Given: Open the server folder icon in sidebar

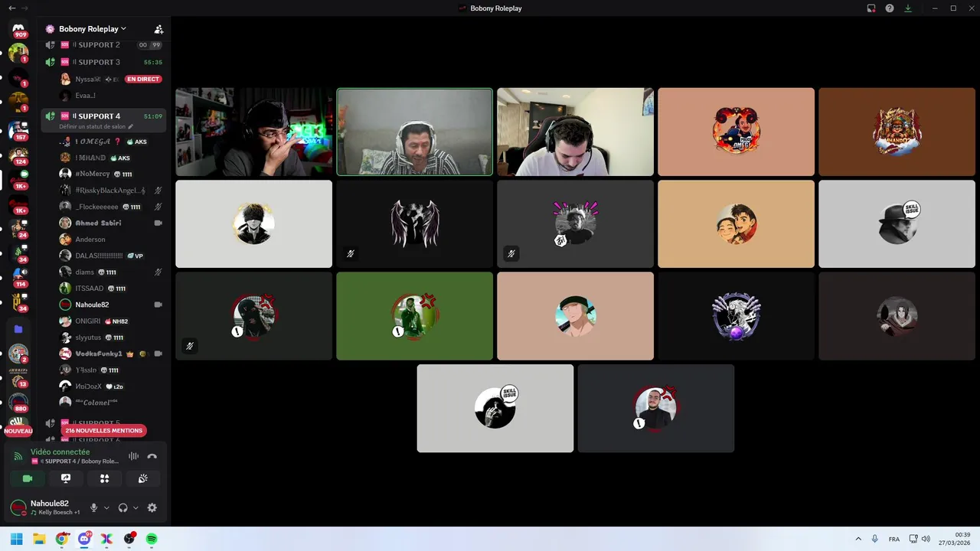Looking at the screenshot, I should (x=18, y=329).
